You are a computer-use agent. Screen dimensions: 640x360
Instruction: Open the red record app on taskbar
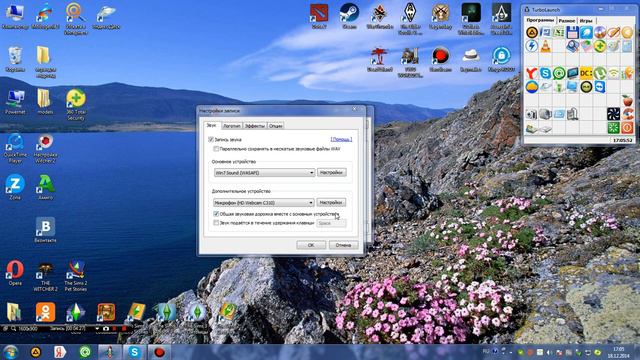pos(159,352)
